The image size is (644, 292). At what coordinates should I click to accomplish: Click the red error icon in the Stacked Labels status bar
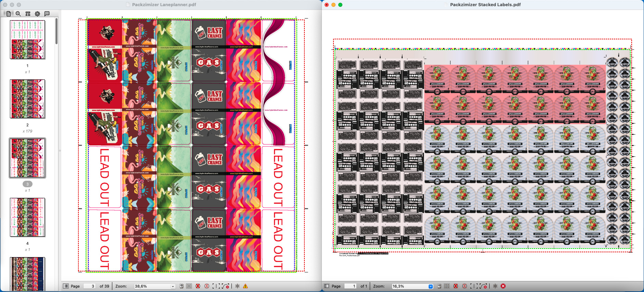click(x=503, y=286)
